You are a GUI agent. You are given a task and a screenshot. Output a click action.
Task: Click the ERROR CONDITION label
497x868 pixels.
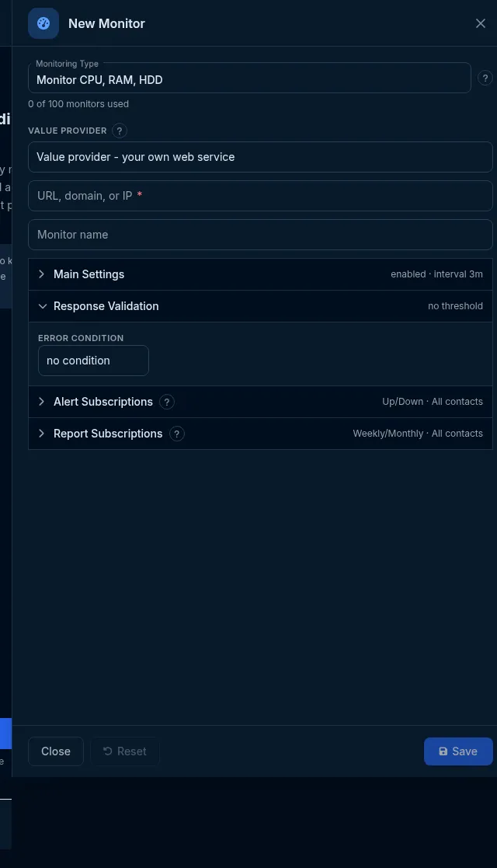pos(81,338)
